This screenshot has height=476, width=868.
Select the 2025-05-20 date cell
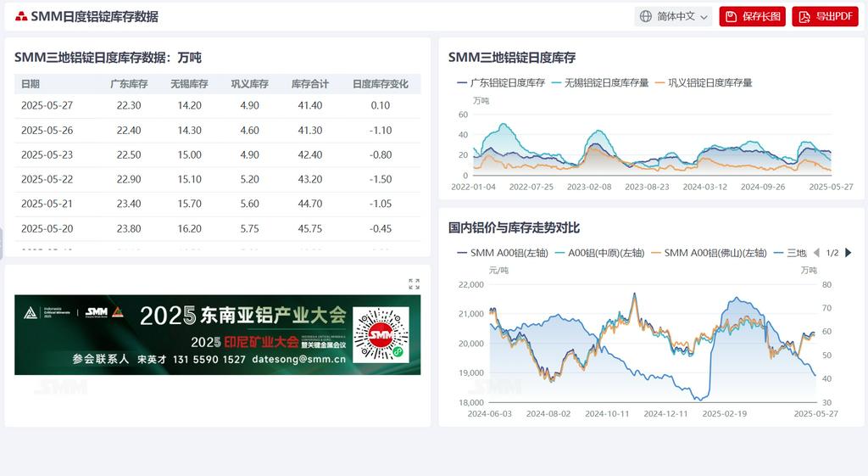click(x=47, y=228)
